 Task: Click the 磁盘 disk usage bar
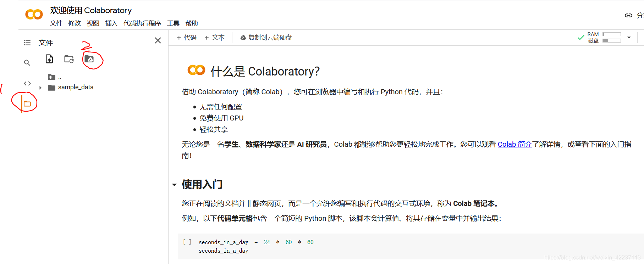pyautogui.click(x=612, y=41)
